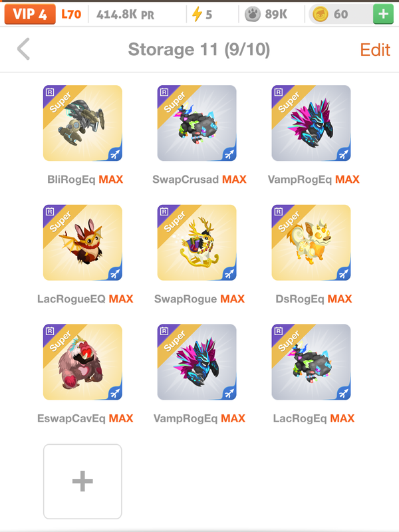Tap the 414.8K PR power rating
399x532 pixels.
125,14
